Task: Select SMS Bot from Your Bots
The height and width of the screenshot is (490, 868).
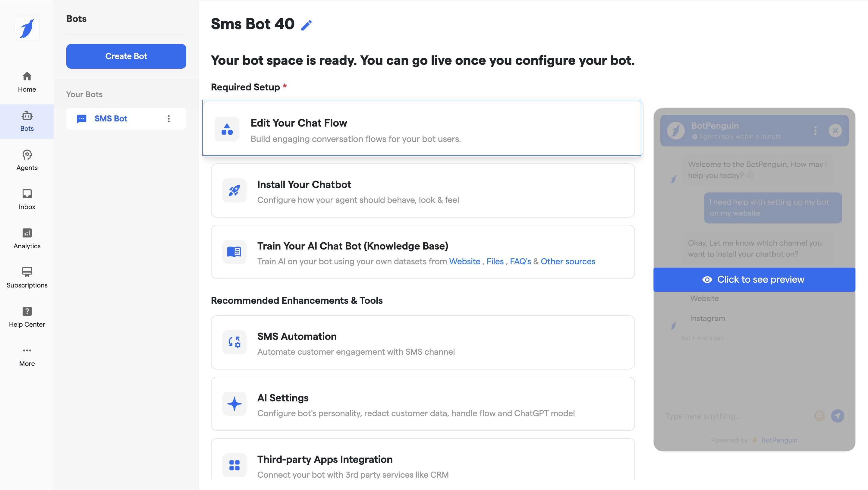Action: tap(111, 119)
